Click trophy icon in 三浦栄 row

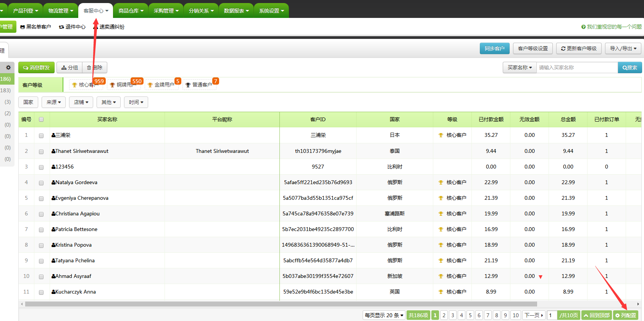[x=441, y=135]
